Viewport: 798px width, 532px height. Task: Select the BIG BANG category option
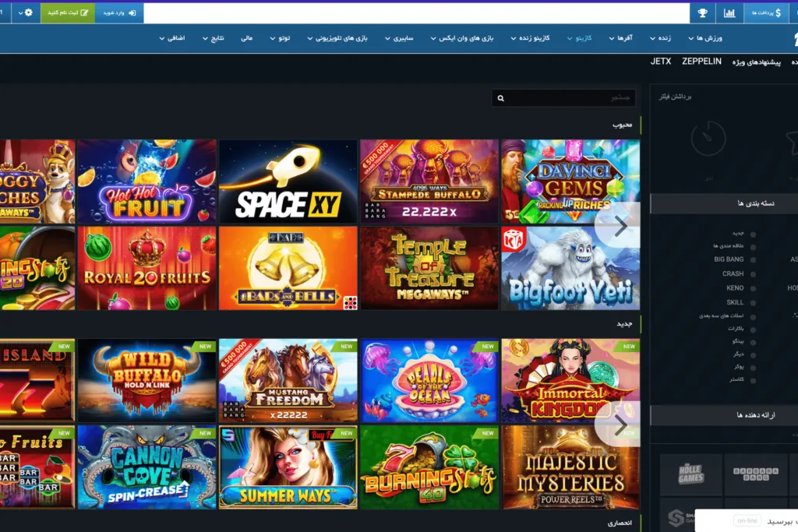click(753, 260)
